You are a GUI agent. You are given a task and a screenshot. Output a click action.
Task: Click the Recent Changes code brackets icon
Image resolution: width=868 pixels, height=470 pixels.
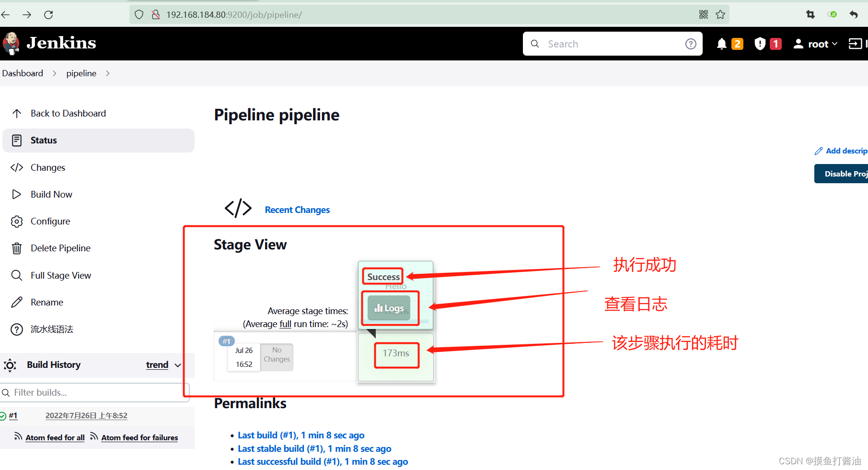pos(238,208)
